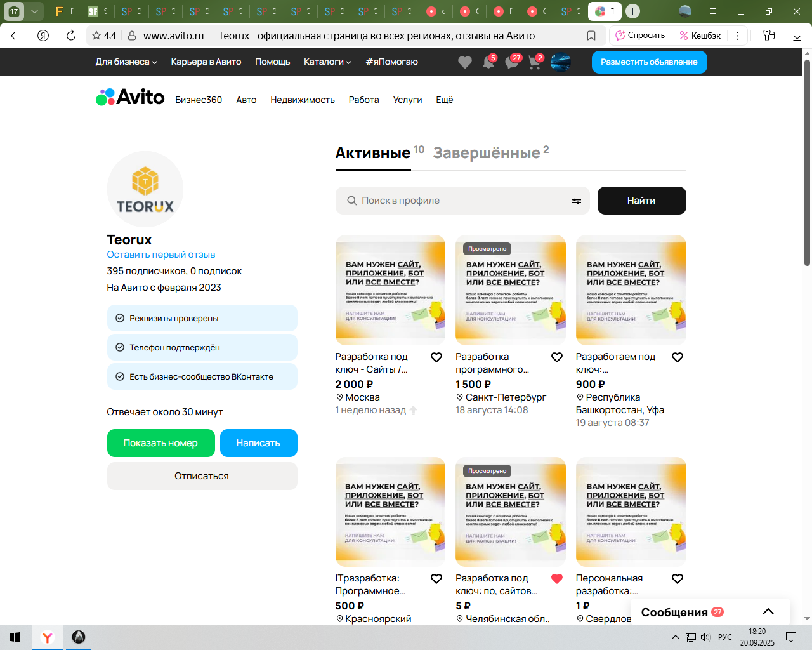The width and height of the screenshot is (812, 650).
Task: Click the 'Поиск в профиле' search field
Action: coord(462,201)
